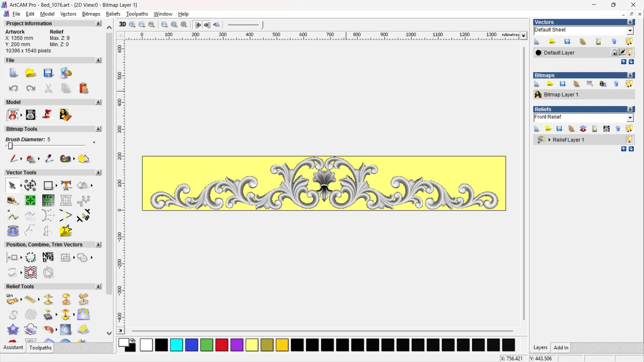Click the Paste clipboard icon
The width and height of the screenshot is (644, 362).
click(84, 88)
